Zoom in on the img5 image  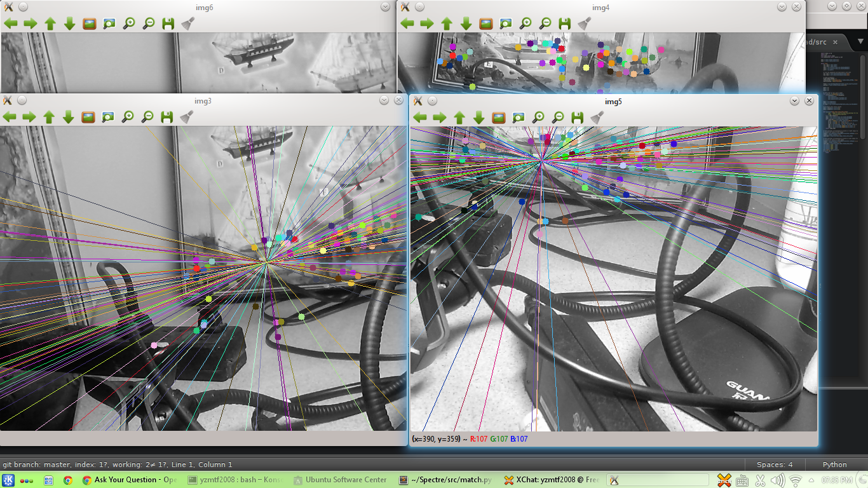pos(538,118)
